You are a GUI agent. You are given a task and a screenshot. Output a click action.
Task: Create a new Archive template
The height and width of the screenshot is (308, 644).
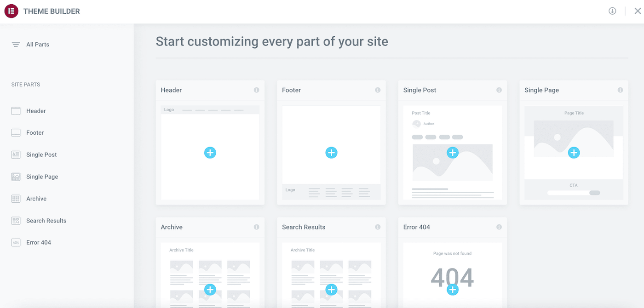coord(210,290)
